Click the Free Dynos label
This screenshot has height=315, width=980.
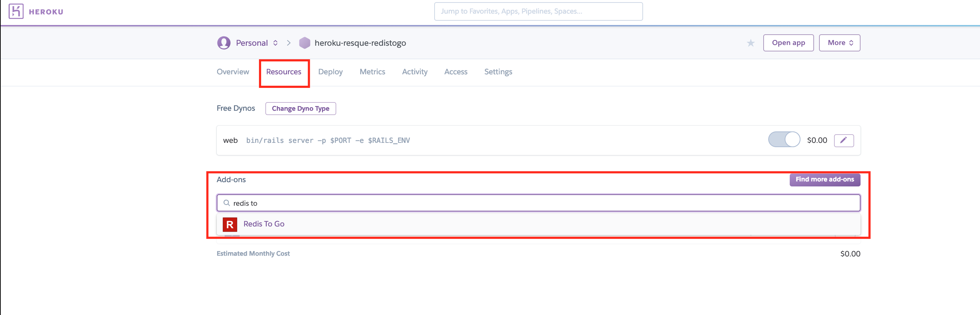[236, 108]
